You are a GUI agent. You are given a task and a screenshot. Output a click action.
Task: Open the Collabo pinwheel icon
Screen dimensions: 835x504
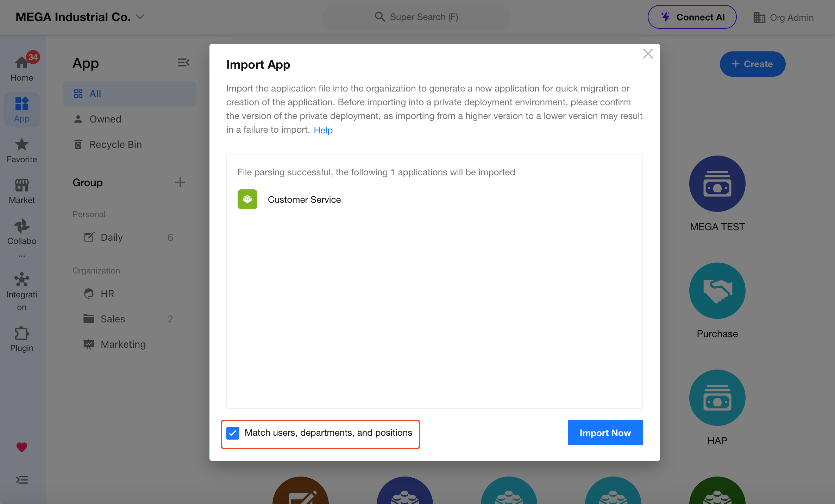pyautogui.click(x=22, y=226)
